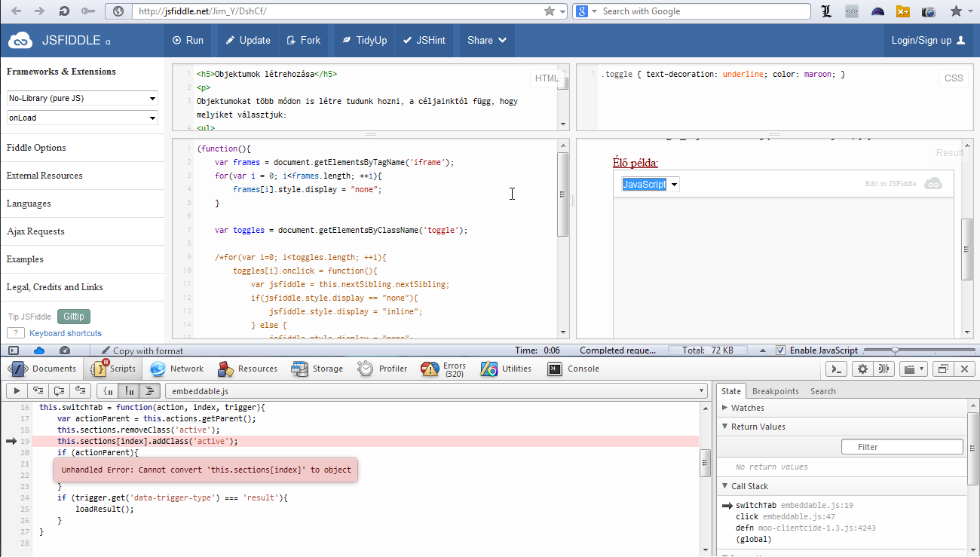Reload the page with the refresh icon

(64, 11)
